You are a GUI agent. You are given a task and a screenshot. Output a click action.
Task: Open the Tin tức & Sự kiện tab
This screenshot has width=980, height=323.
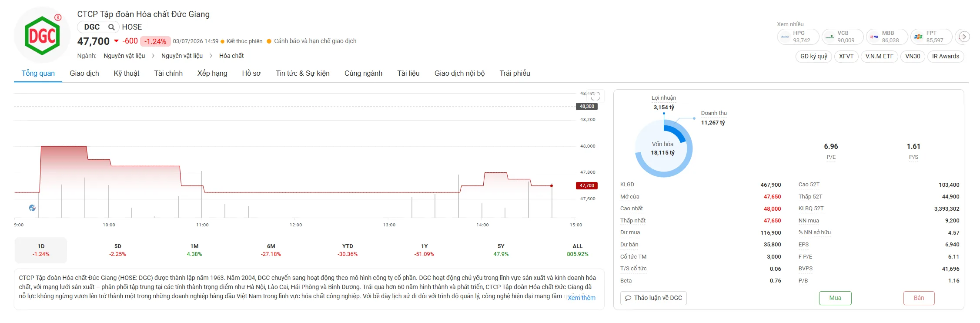(303, 73)
